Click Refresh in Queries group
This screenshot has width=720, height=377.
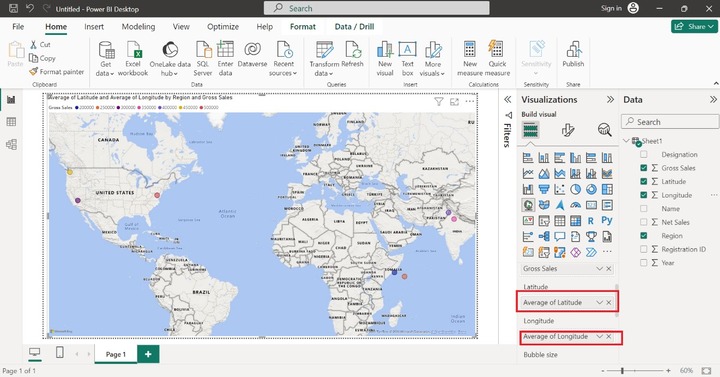tap(352, 55)
